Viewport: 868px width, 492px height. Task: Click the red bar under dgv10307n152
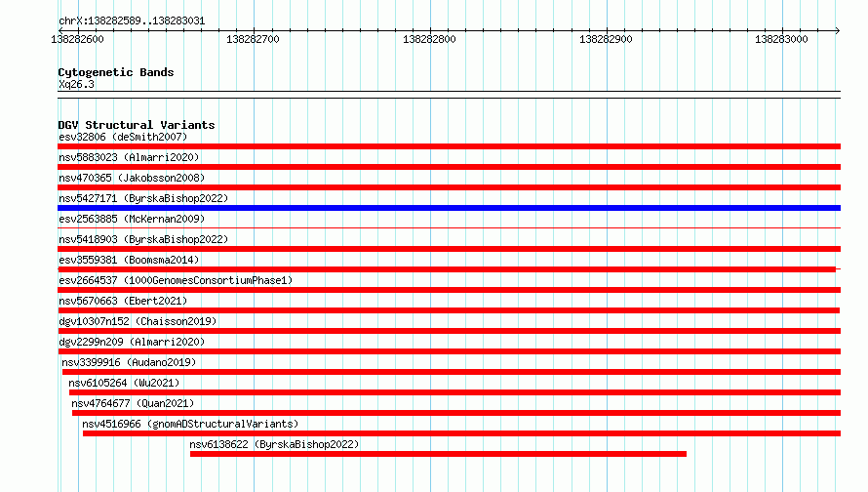click(x=449, y=331)
